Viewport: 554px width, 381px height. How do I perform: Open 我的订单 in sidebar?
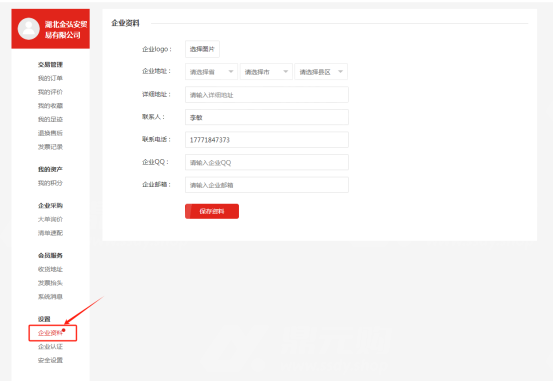tap(50, 78)
